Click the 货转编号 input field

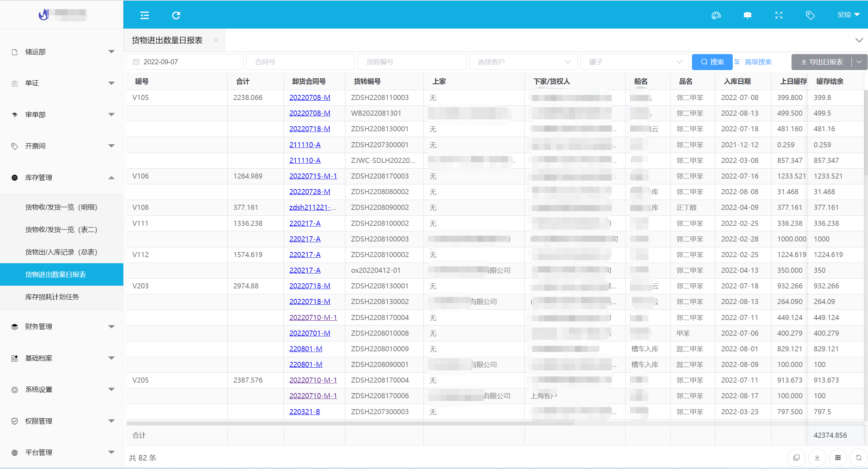[x=412, y=62]
